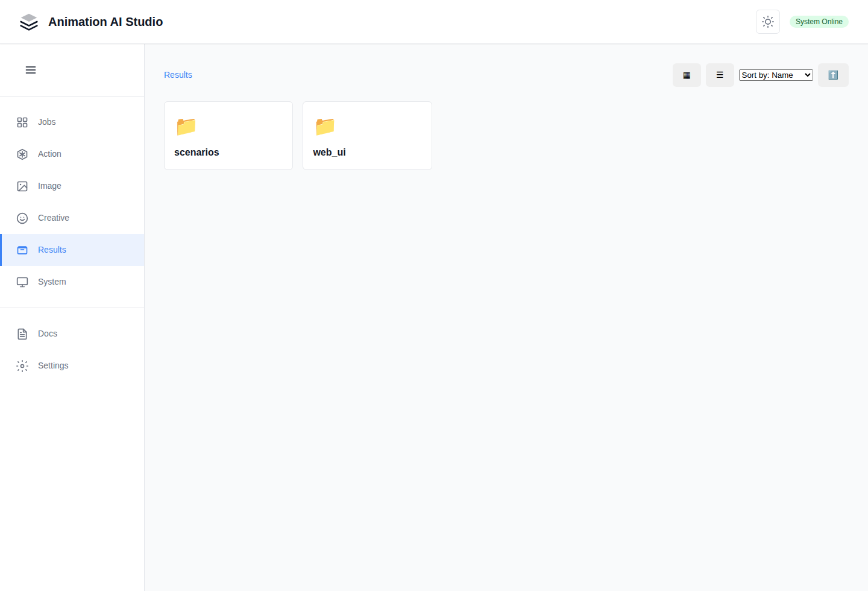868x591 pixels.
Task: Click the web_ui folder icon
Action: pyautogui.click(x=325, y=127)
